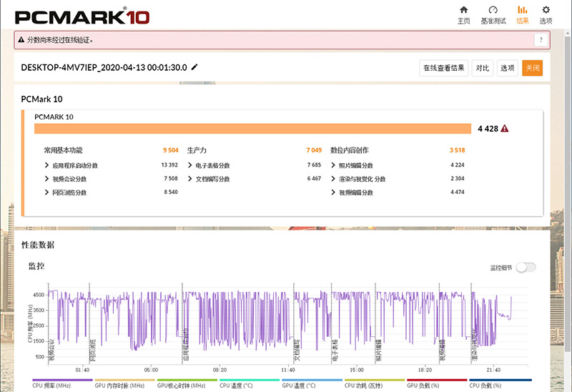Expand 照片编辑分数 row
Screen dimensions: 572x392
333,165
